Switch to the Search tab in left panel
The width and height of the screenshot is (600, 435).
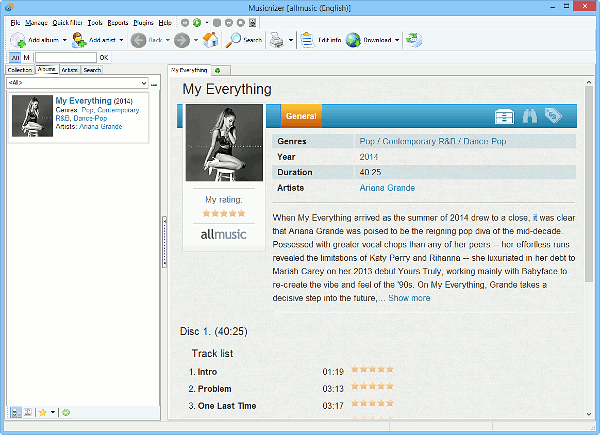[92, 70]
